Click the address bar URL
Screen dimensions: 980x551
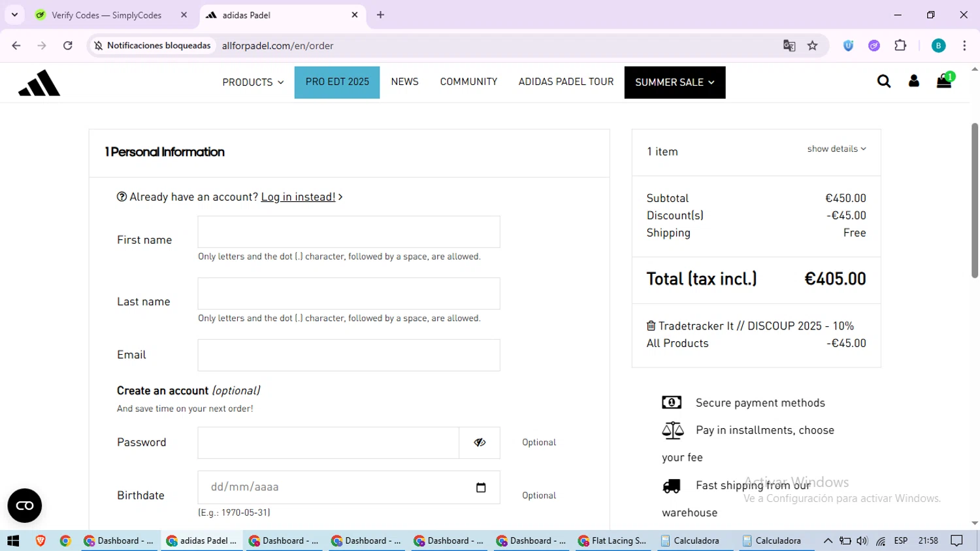point(278,46)
